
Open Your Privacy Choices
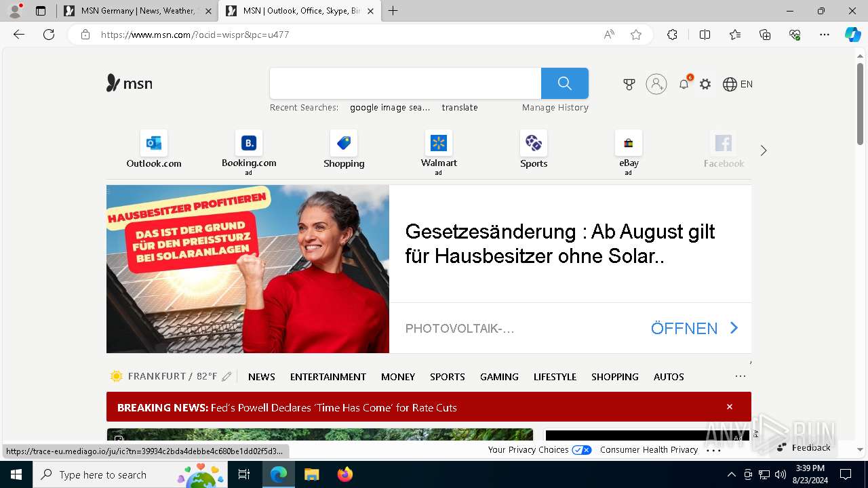[540, 449]
